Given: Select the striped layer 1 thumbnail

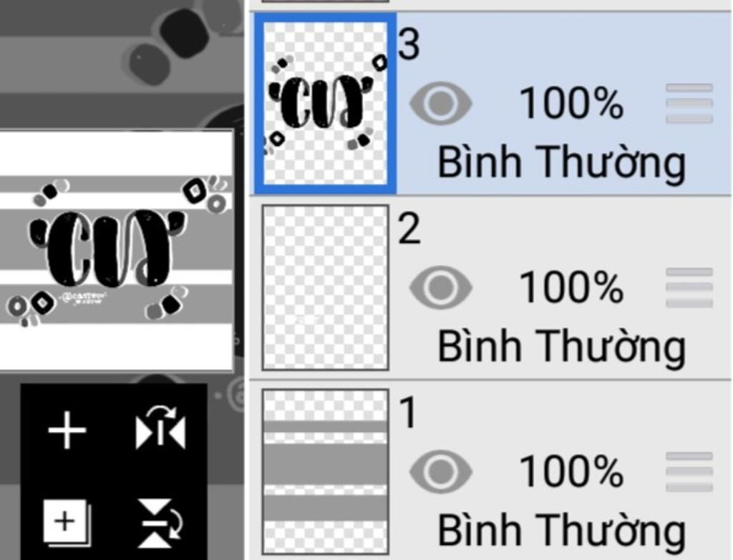Looking at the screenshot, I should (x=326, y=471).
